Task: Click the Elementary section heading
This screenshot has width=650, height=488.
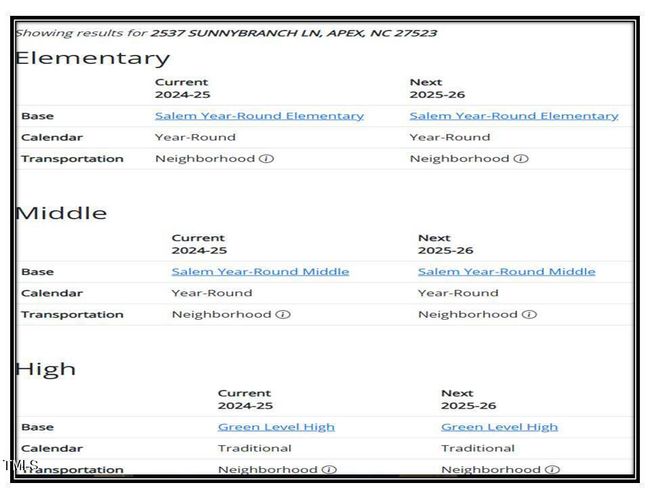Action: 93,58
